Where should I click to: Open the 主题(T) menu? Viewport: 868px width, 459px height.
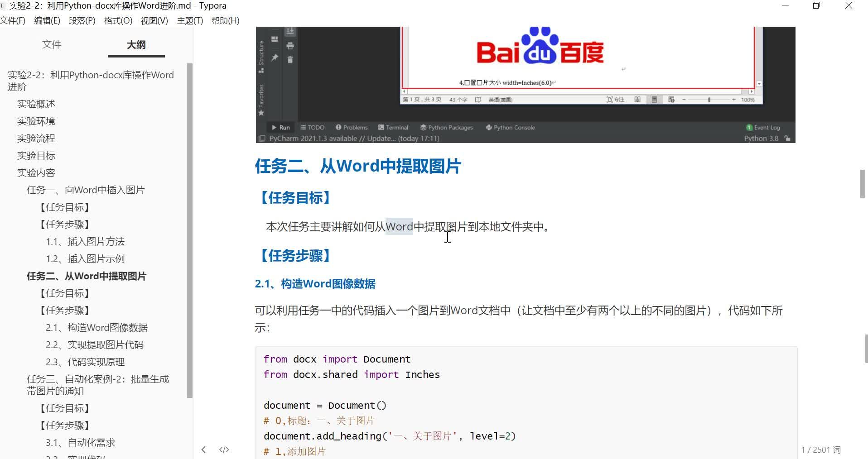click(190, 21)
